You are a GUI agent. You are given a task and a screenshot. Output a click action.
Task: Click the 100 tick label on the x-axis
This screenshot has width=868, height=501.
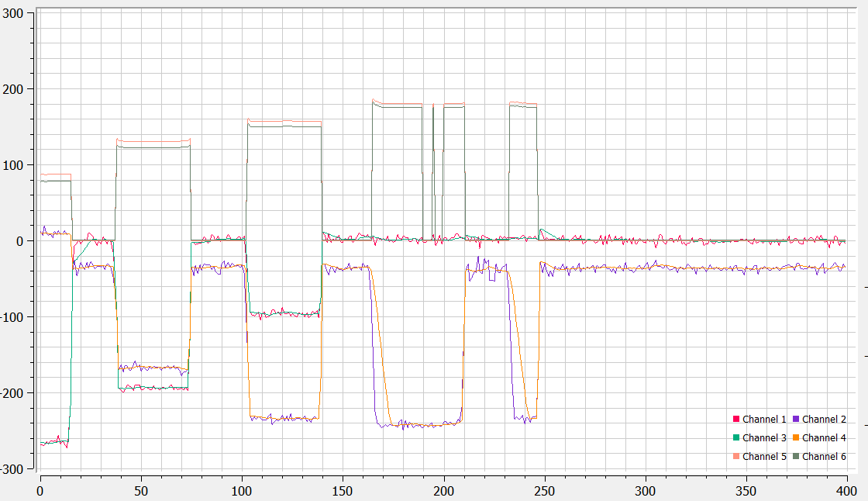[242, 491]
